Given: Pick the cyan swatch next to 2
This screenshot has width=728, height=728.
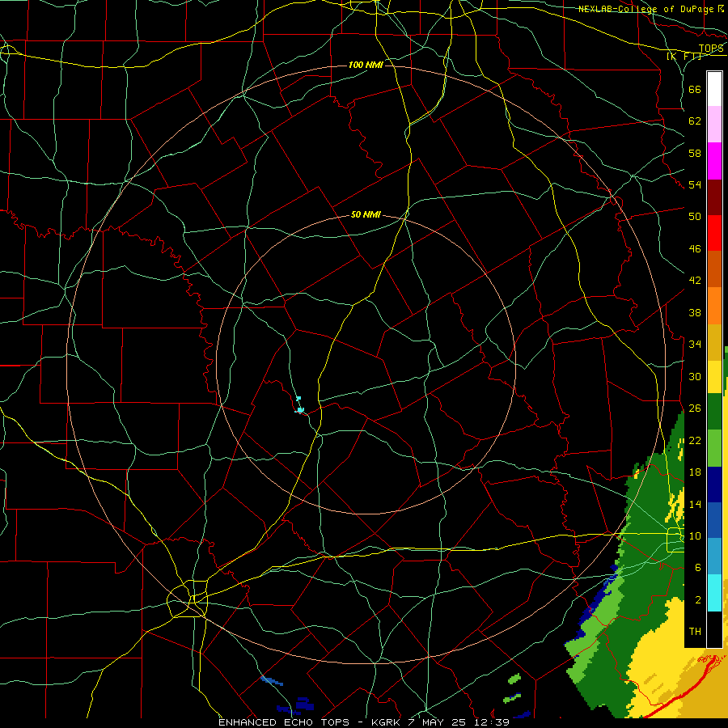Looking at the screenshot, I should (x=714, y=593).
